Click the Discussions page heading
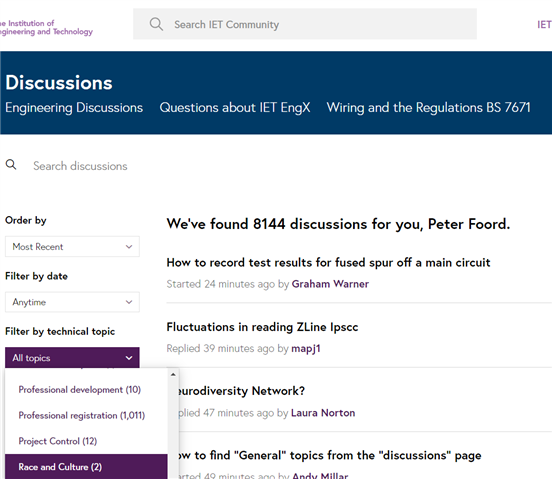552x479 pixels. click(x=59, y=83)
